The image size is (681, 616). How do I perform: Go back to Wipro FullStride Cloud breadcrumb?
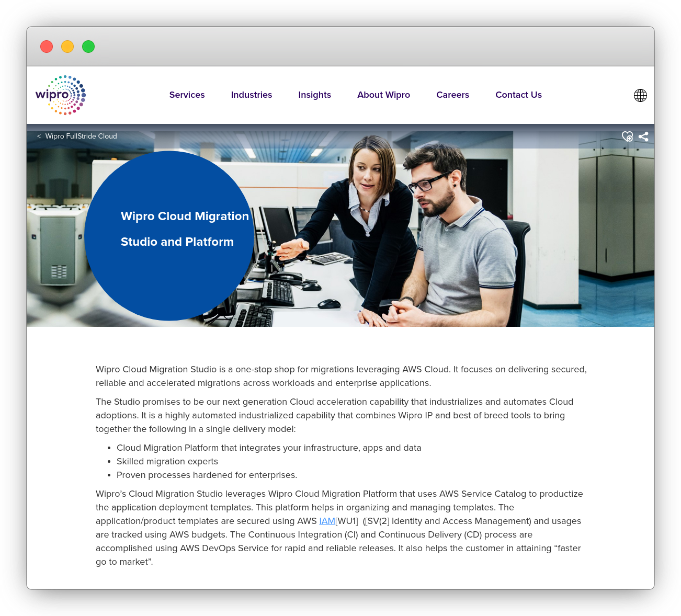click(x=77, y=136)
